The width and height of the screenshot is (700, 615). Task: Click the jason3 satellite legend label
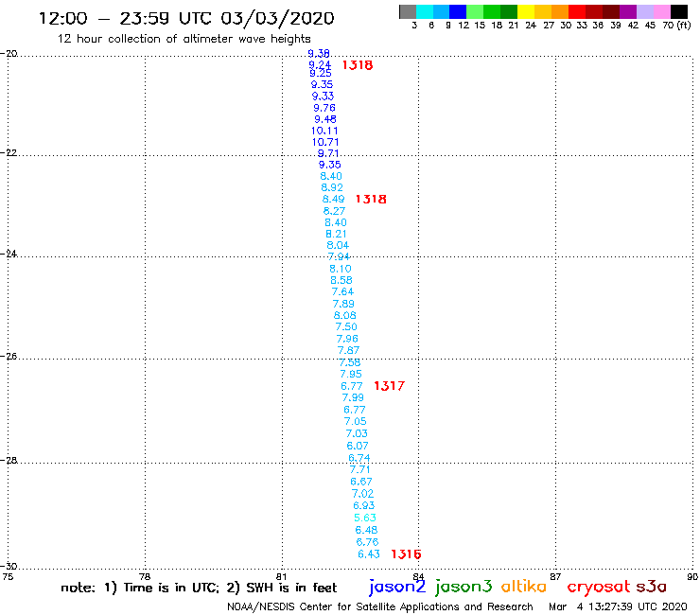[464, 587]
